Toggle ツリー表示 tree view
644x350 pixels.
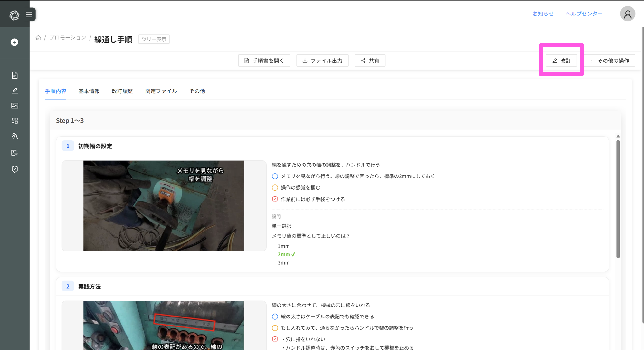click(x=154, y=39)
